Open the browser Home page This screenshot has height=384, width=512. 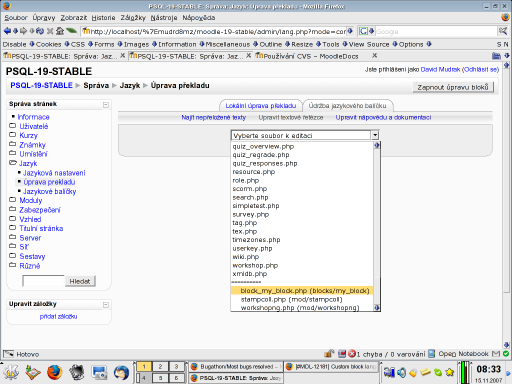(60, 31)
